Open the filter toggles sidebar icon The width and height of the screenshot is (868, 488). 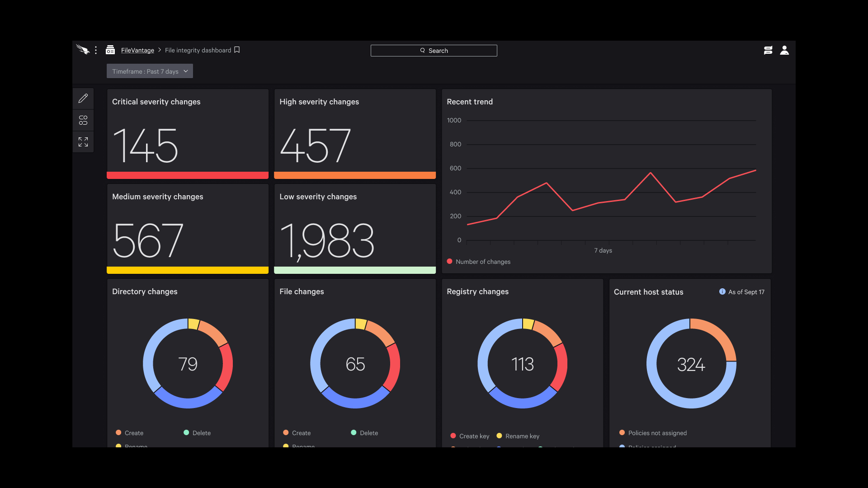(x=83, y=120)
